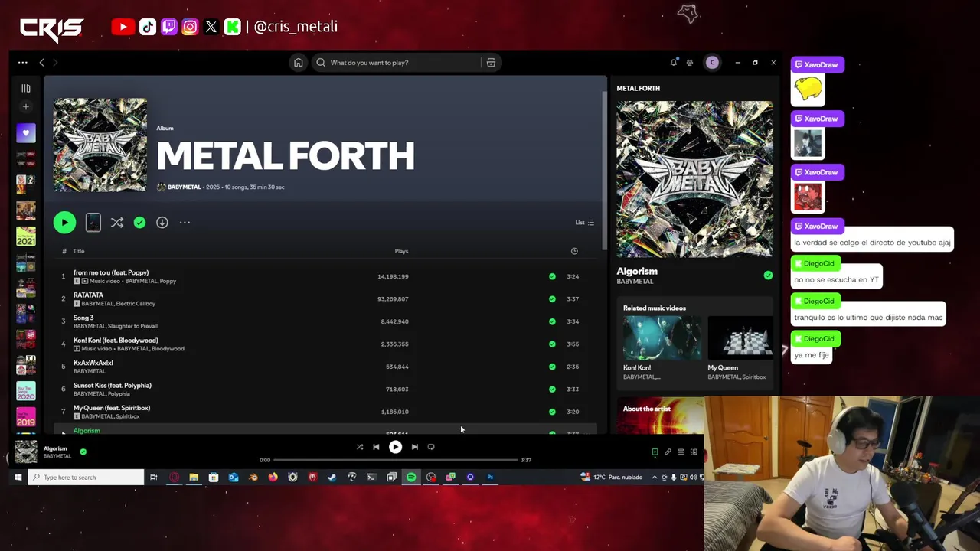Open Photoshop from the taskbar
Viewport: 980px width, 551px height.
click(490, 478)
